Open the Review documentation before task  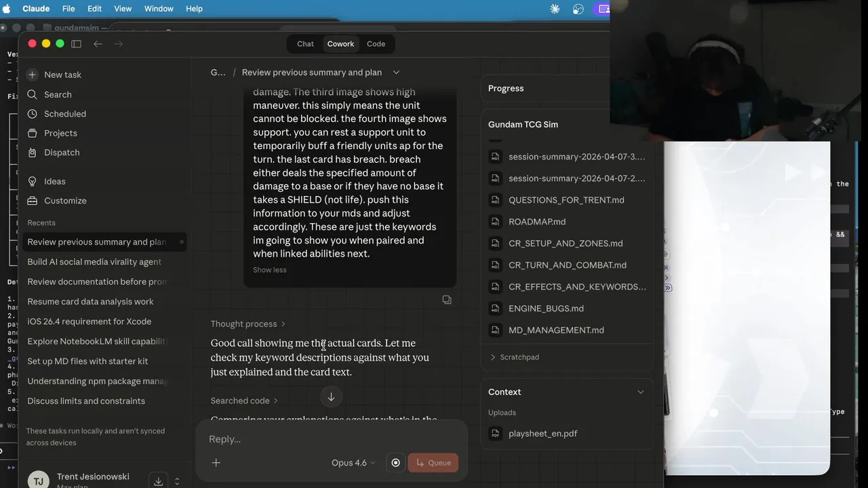pyautogui.click(x=104, y=281)
